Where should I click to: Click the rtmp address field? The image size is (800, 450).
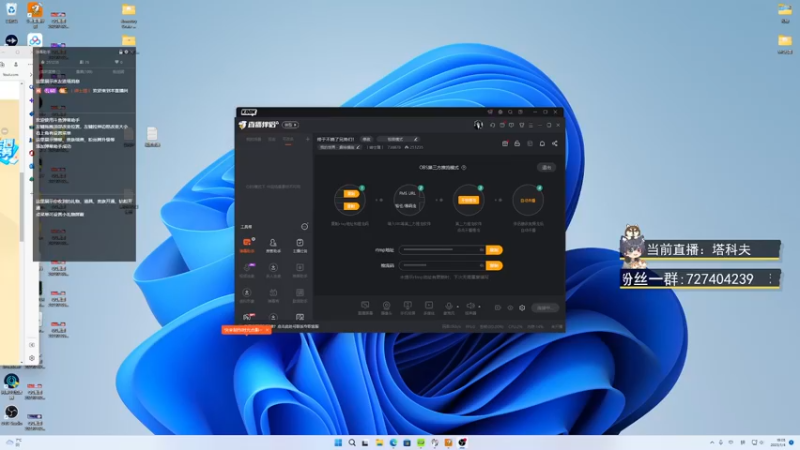pyautogui.click(x=442, y=250)
